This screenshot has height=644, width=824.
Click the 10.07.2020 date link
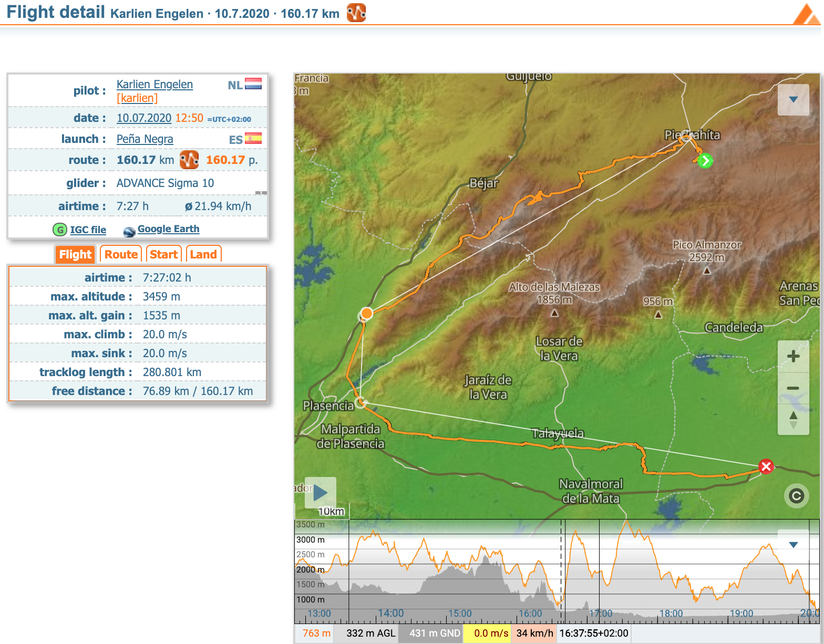(x=143, y=118)
